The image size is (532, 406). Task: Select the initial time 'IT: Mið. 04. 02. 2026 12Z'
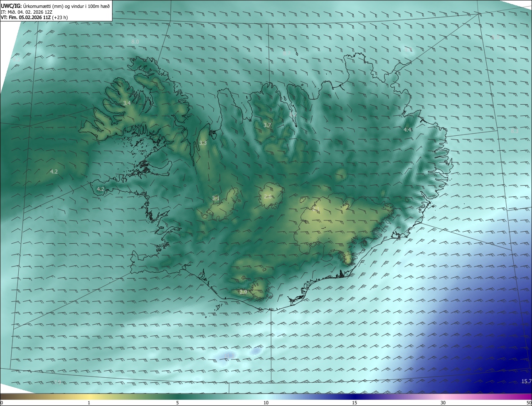(27, 12)
